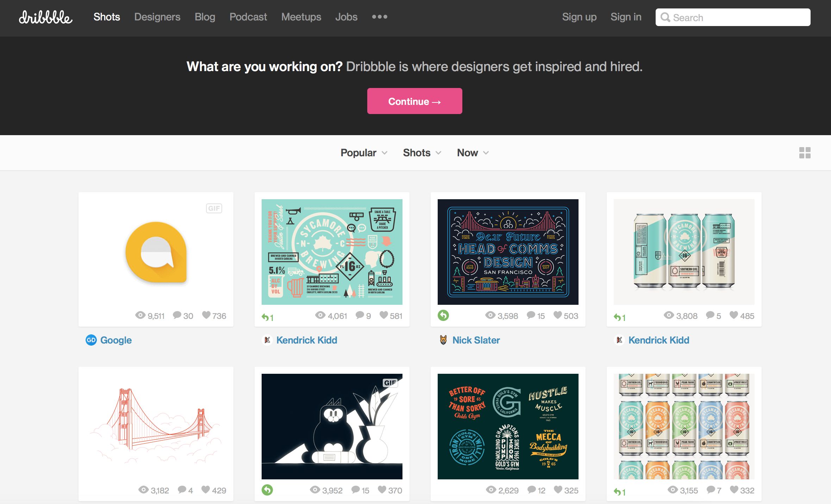Image resolution: width=831 pixels, height=504 pixels.
Task: Open Nick Slater's profile link
Action: 476,340
